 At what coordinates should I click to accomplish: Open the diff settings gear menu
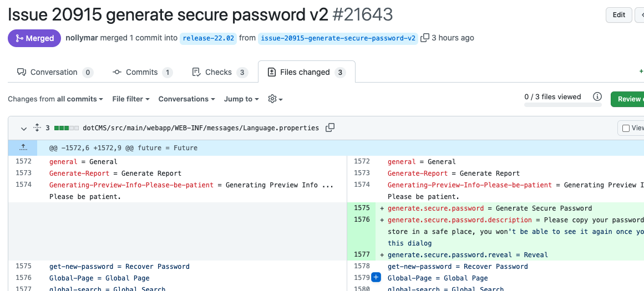click(x=275, y=99)
